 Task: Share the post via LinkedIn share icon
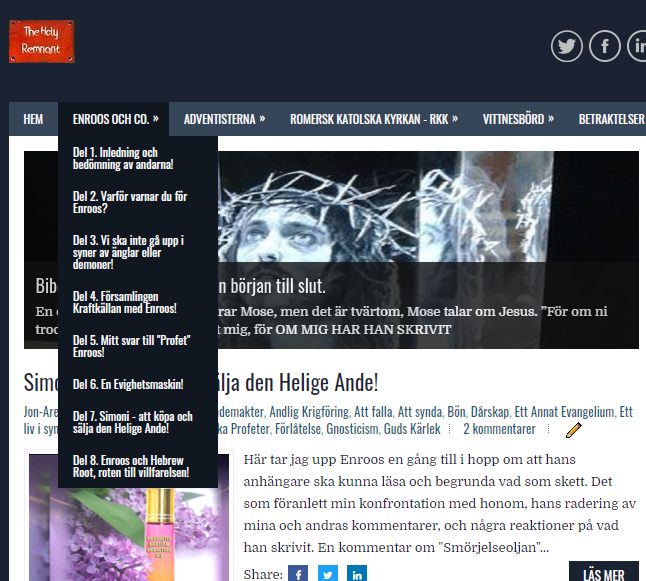(x=357, y=574)
